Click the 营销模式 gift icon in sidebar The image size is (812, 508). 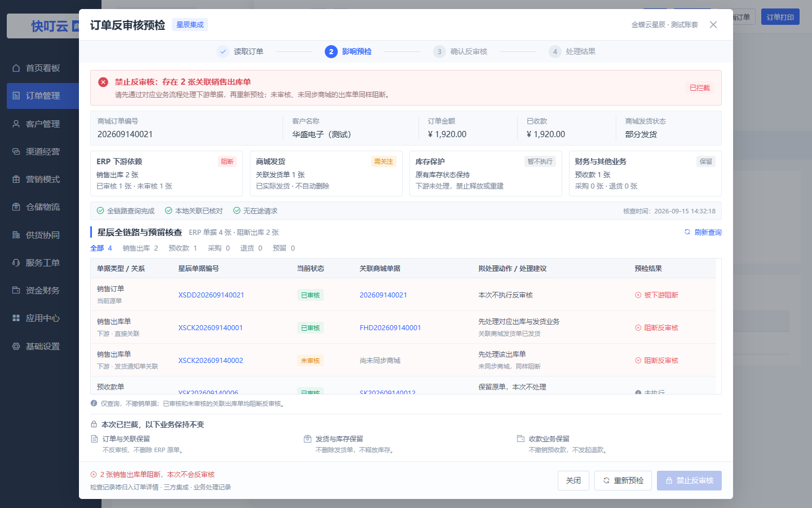pos(16,179)
